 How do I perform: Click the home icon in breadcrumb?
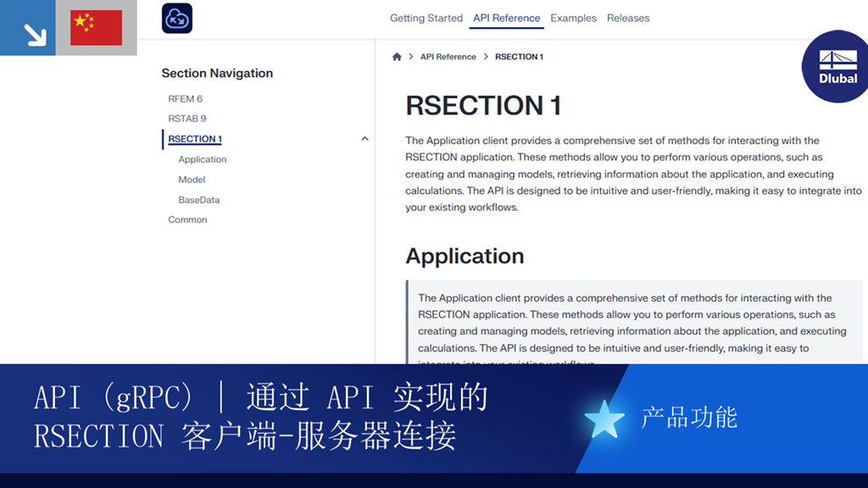(x=397, y=57)
